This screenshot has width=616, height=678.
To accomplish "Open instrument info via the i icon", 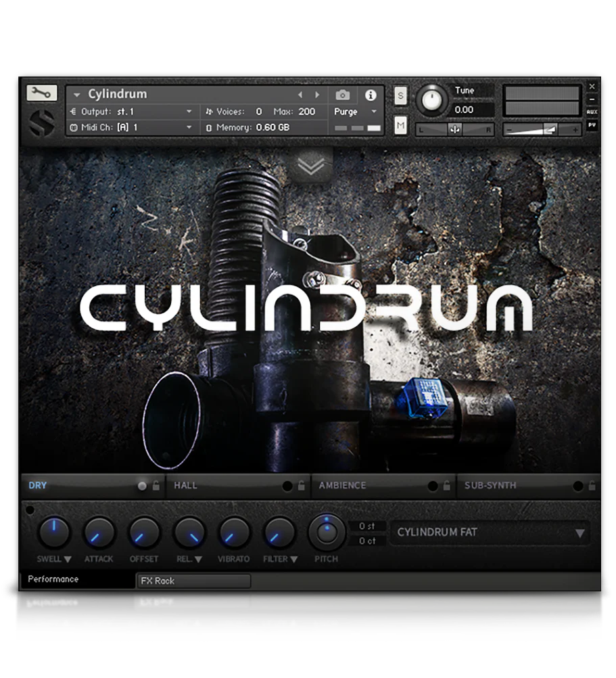I will click(371, 95).
